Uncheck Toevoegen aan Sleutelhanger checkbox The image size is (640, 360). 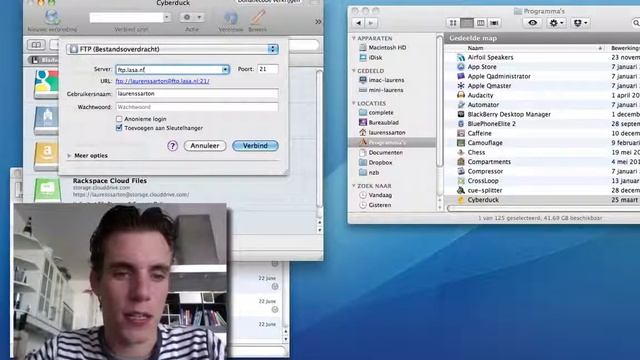point(119,128)
